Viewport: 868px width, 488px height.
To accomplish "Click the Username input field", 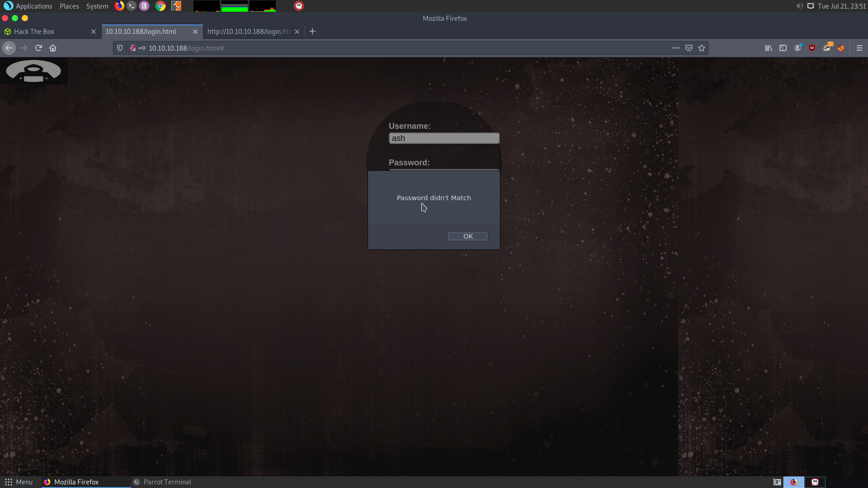I will click(444, 138).
